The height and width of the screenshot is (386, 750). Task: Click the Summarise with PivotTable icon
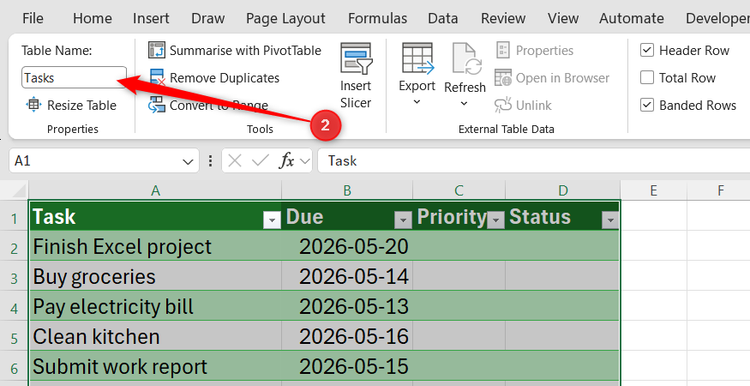(157, 50)
